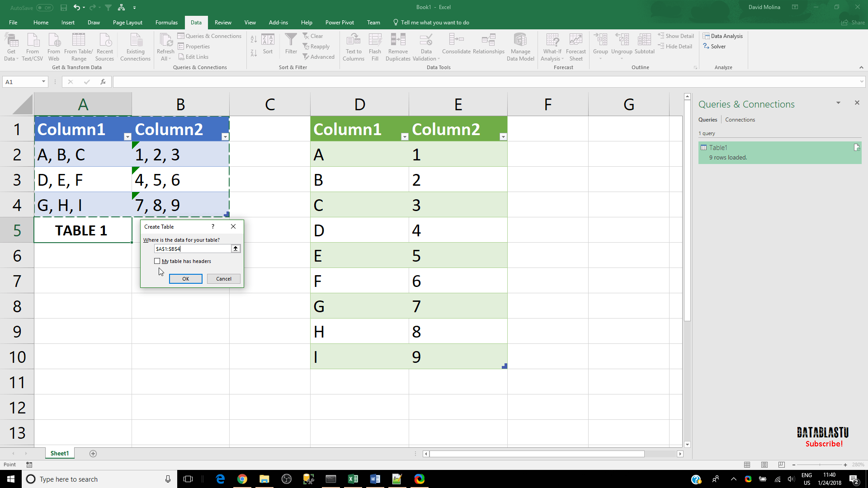Sort Z to A descending

click(254, 53)
